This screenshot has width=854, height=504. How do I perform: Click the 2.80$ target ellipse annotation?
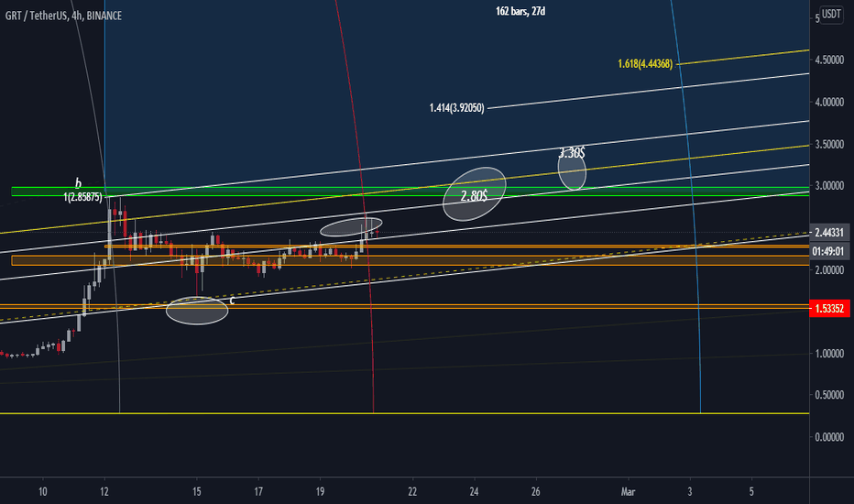tap(475, 194)
